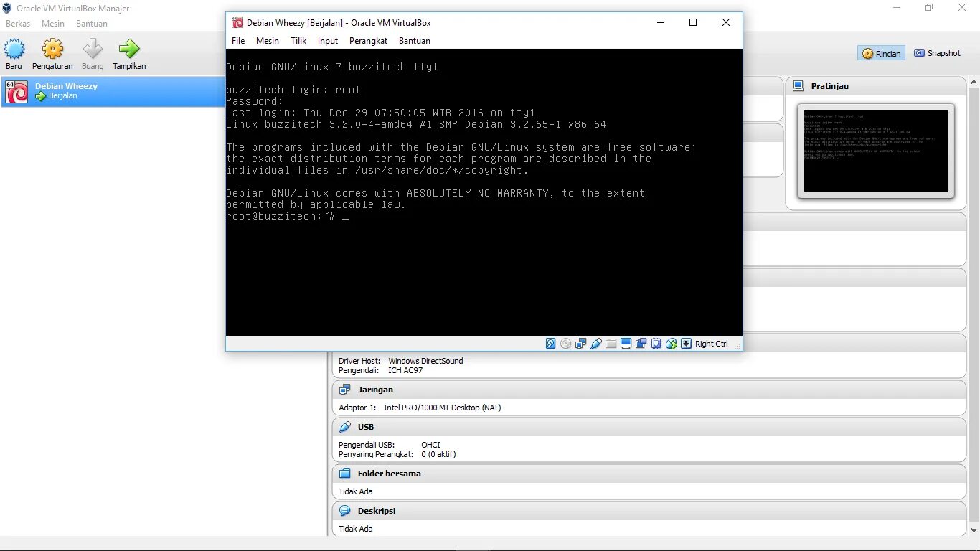The image size is (980, 551).
Task: Click the Pratinjau preview thumbnail
Action: point(876,151)
